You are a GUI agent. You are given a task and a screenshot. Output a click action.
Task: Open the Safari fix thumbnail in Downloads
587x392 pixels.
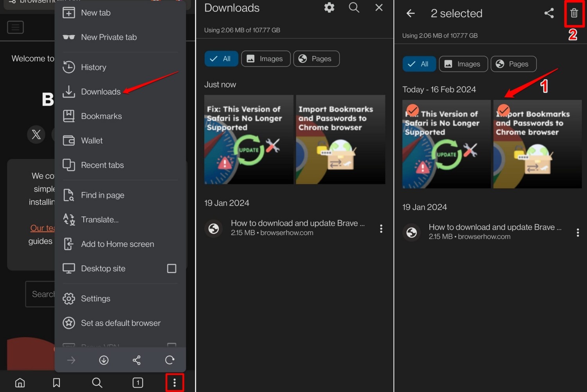[248, 140]
